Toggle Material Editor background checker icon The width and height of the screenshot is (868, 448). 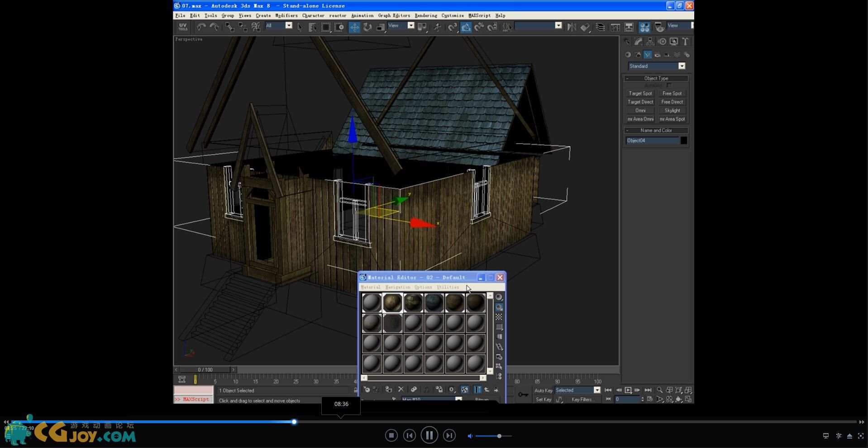[x=499, y=317]
